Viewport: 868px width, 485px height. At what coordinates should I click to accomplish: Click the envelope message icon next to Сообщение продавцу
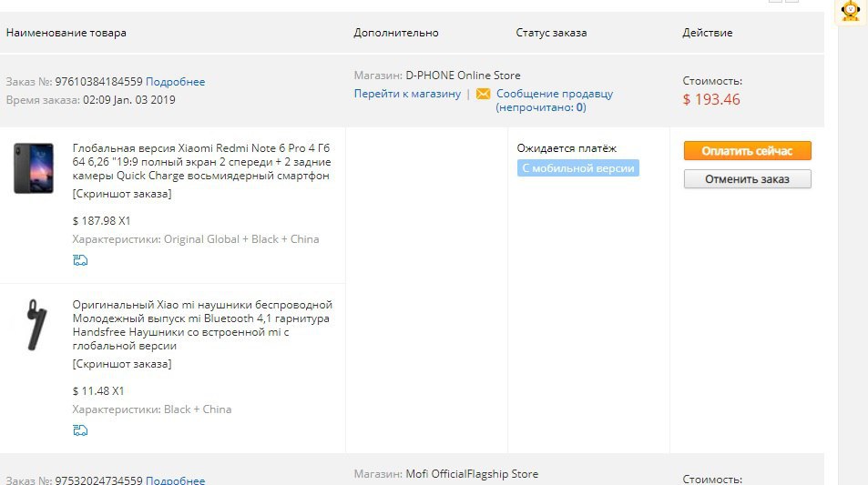(484, 94)
